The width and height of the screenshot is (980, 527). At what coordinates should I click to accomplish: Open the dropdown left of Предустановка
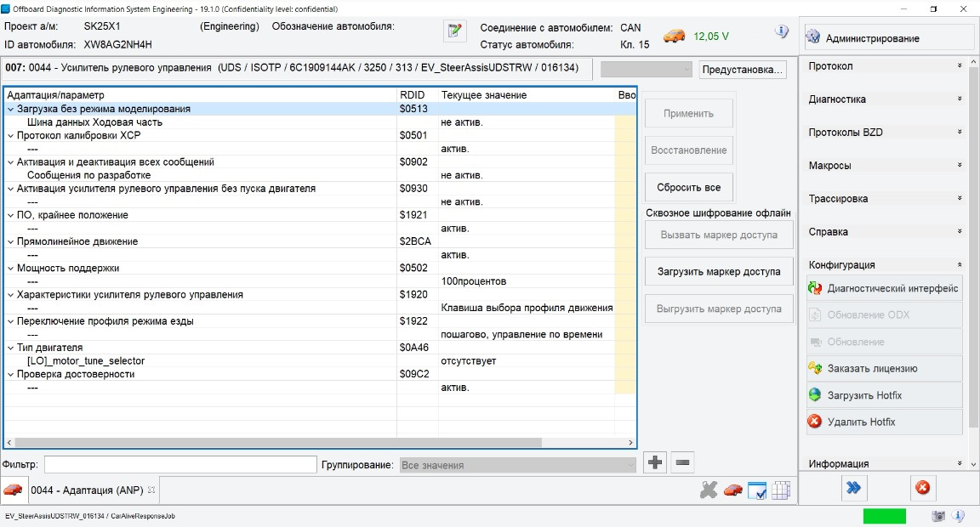click(647, 70)
